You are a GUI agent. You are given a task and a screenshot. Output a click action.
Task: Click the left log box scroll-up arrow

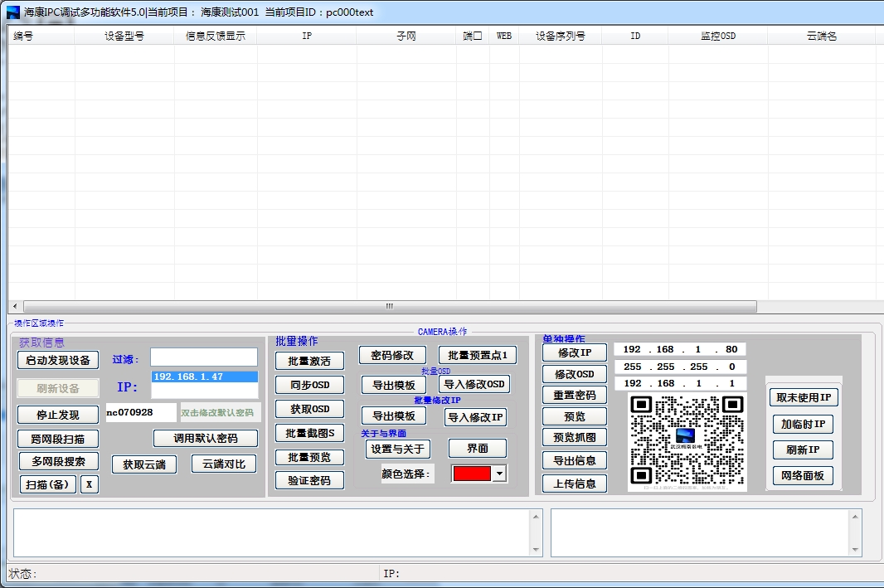pyautogui.click(x=536, y=517)
